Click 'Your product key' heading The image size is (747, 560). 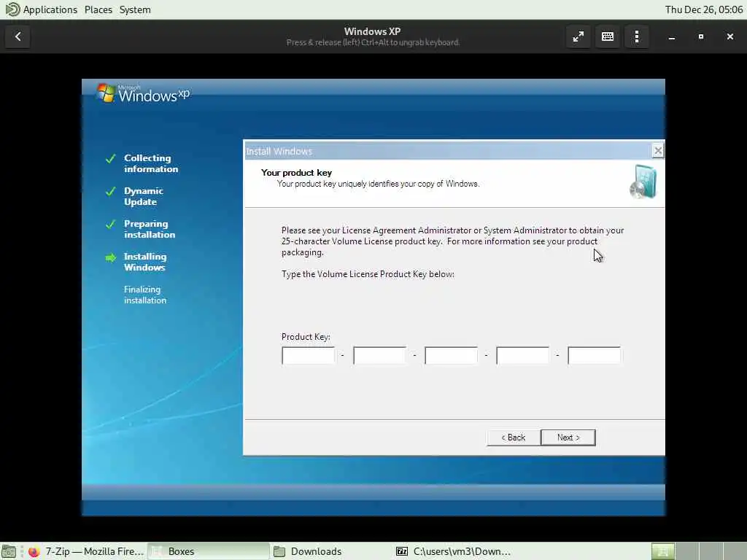(x=296, y=173)
